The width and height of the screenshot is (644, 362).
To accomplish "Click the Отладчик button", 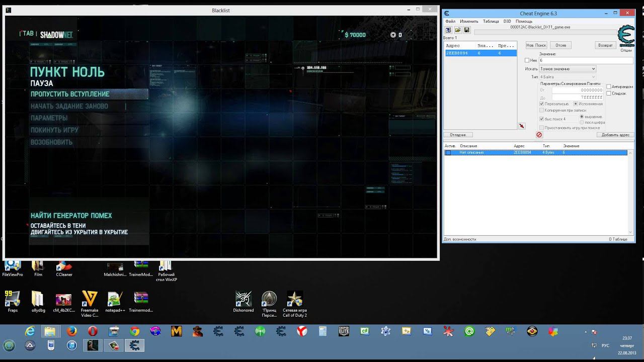I will 458,135.
